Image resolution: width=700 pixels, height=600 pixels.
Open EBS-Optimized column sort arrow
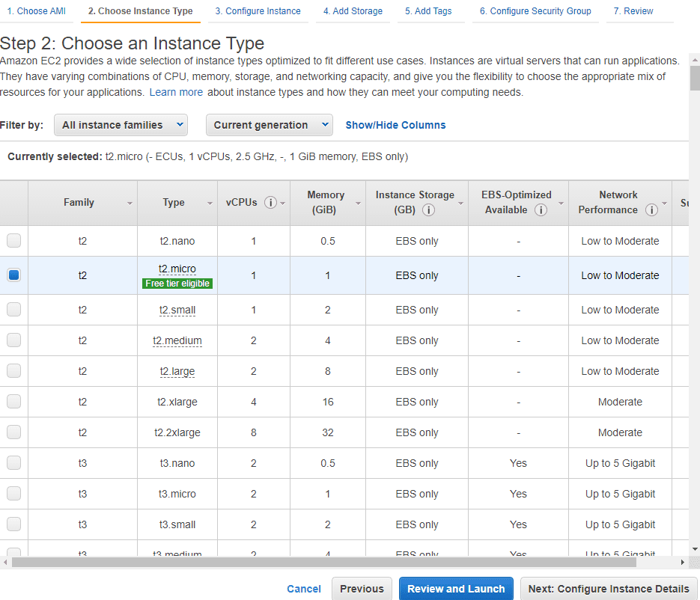coord(561,203)
